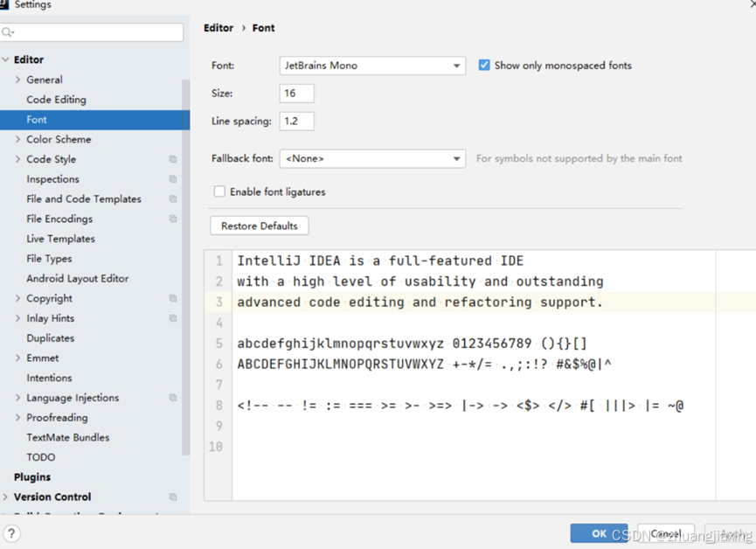The image size is (756, 549).
Task: Expand the Version Control section
Action: pyautogui.click(x=5, y=497)
